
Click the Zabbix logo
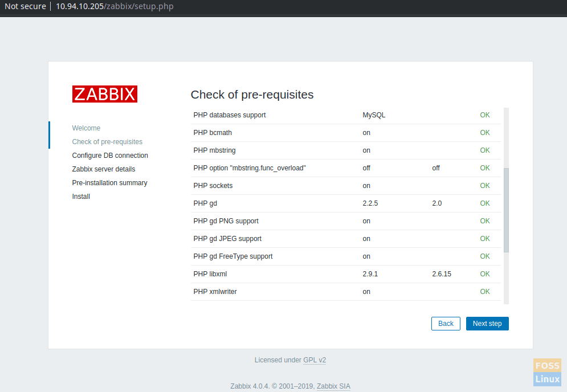click(x=104, y=94)
